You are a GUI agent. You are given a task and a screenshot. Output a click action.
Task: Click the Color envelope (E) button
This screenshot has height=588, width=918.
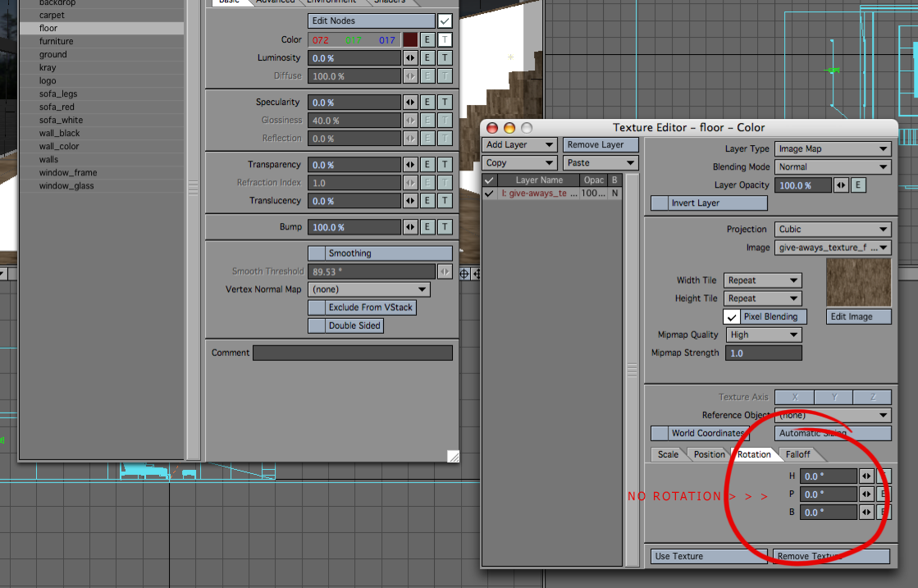click(x=427, y=40)
